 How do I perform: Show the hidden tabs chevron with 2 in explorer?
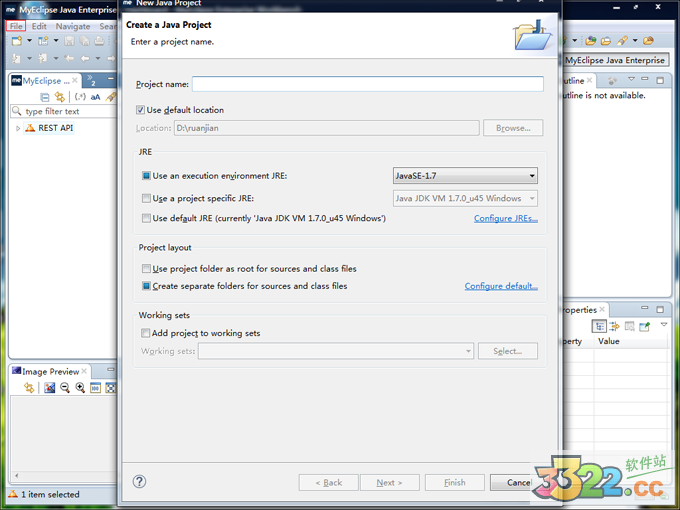point(91,80)
